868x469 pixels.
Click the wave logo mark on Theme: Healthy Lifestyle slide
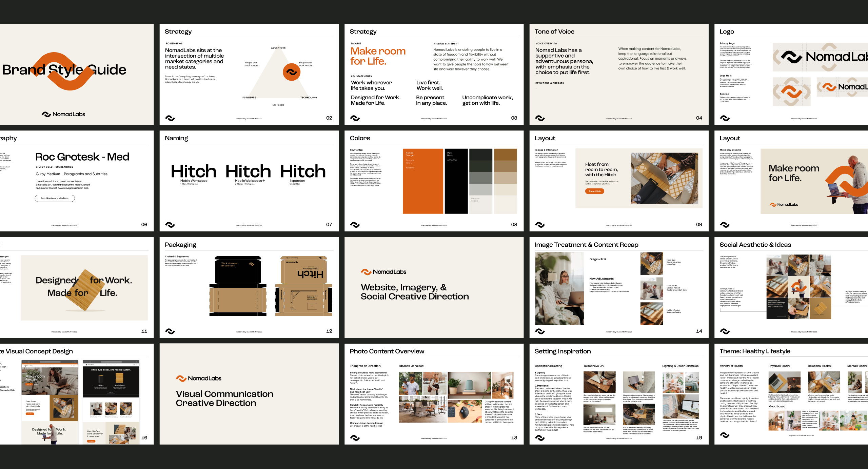pyautogui.click(x=725, y=435)
